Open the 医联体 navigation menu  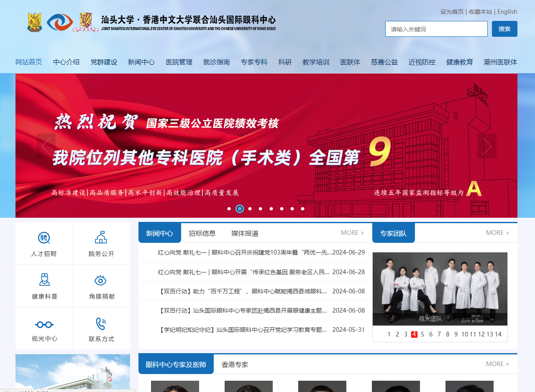[350, 62]
